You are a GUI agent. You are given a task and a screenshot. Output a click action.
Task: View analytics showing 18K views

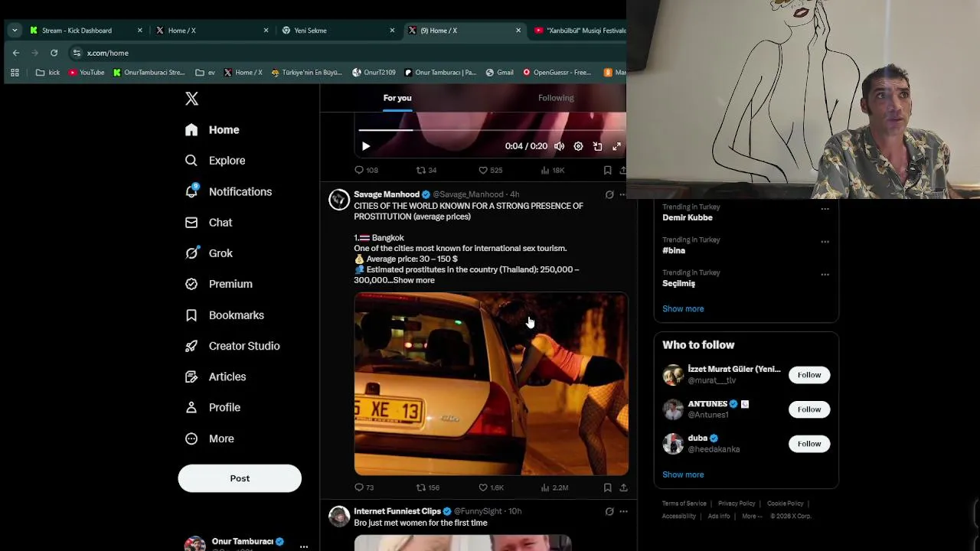point(552,170)
